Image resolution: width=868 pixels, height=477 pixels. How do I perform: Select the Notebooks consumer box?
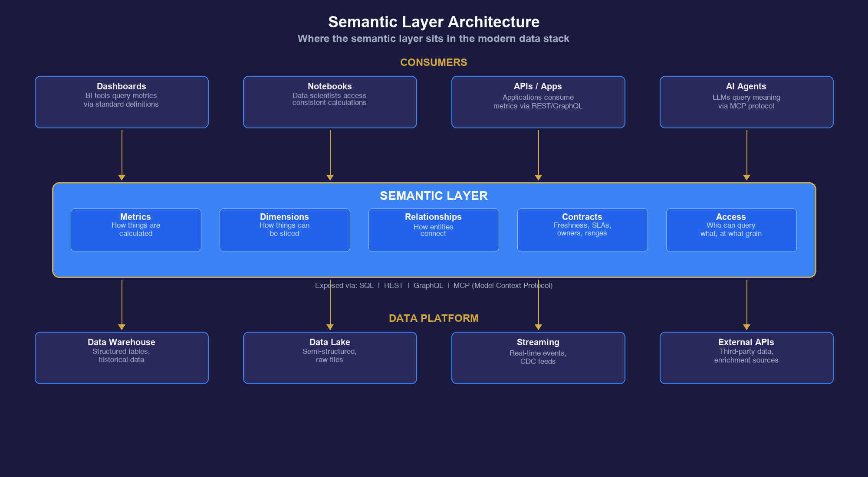click(x=330, y=102)
